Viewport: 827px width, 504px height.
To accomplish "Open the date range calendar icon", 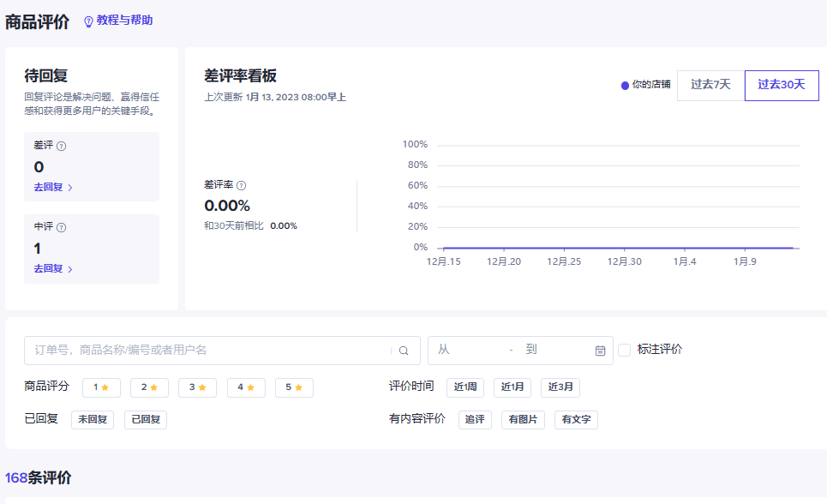I will [600, 351].
